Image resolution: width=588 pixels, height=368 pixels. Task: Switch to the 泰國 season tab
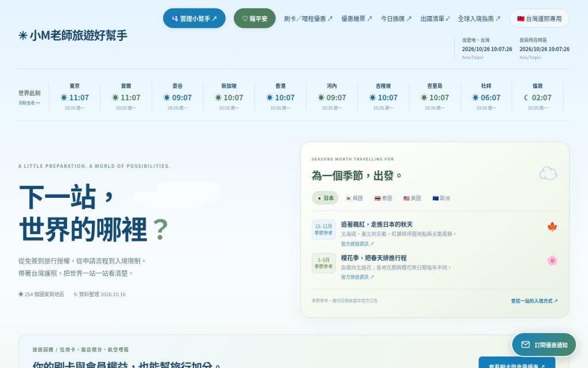click(383, 198)
